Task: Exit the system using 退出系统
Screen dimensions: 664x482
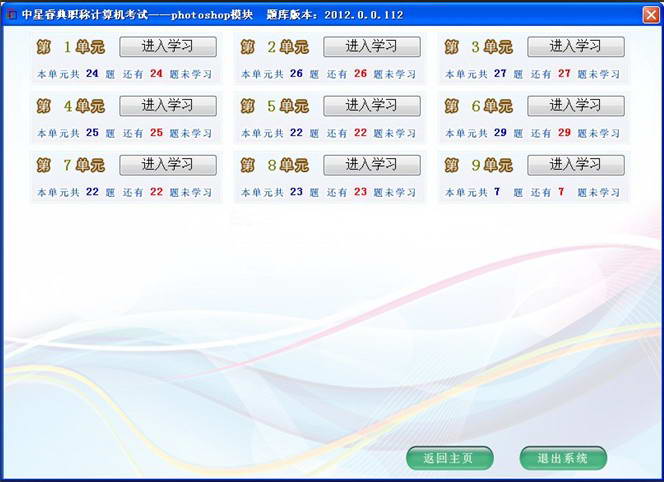Action: click(563, 458)
